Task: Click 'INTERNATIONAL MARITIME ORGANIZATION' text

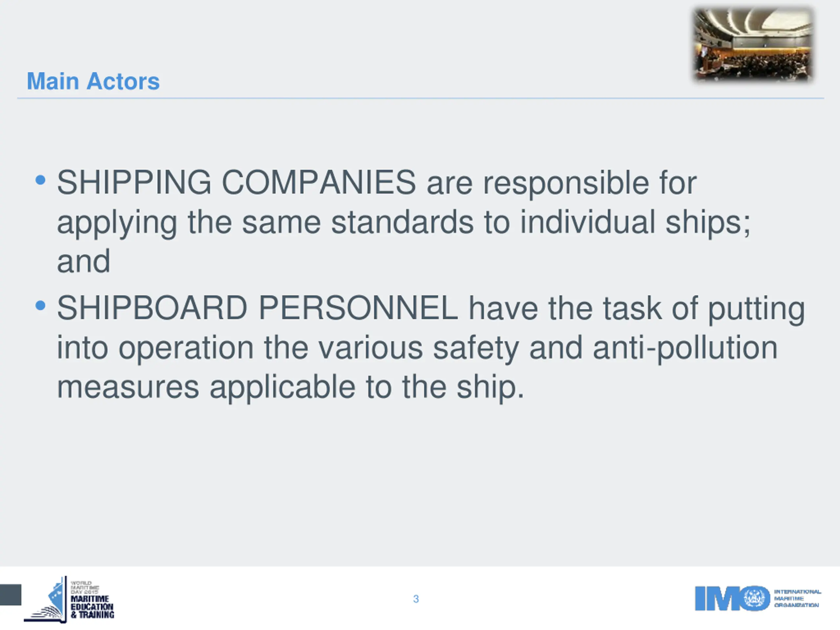Action: point(797,598)
